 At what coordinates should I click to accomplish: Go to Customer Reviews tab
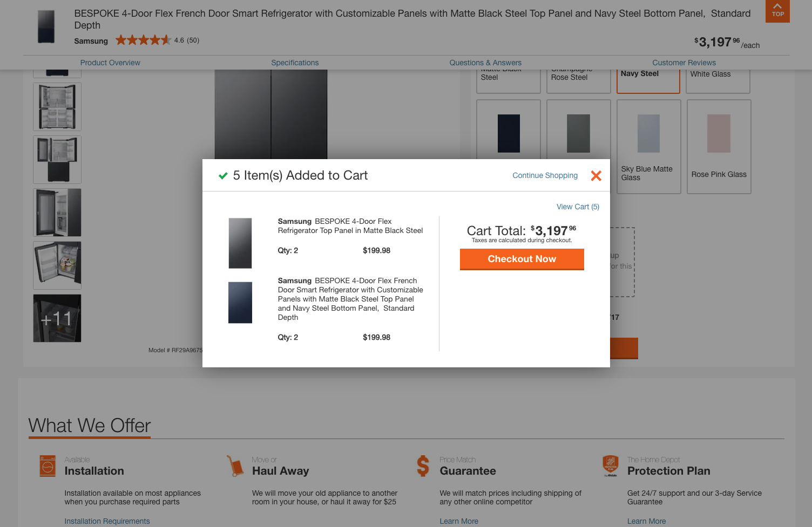(x=684, y=63)
